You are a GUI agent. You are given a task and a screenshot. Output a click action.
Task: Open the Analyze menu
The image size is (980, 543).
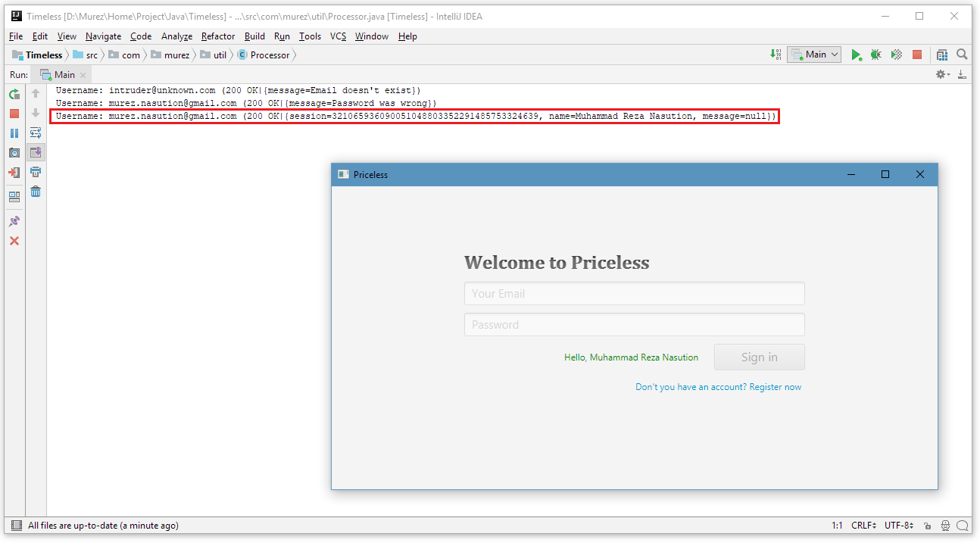click(x=176, y=36)
